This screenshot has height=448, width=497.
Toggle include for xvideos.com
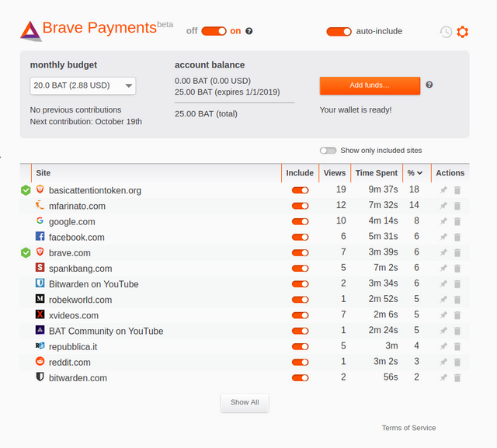(x=301, y=315)
